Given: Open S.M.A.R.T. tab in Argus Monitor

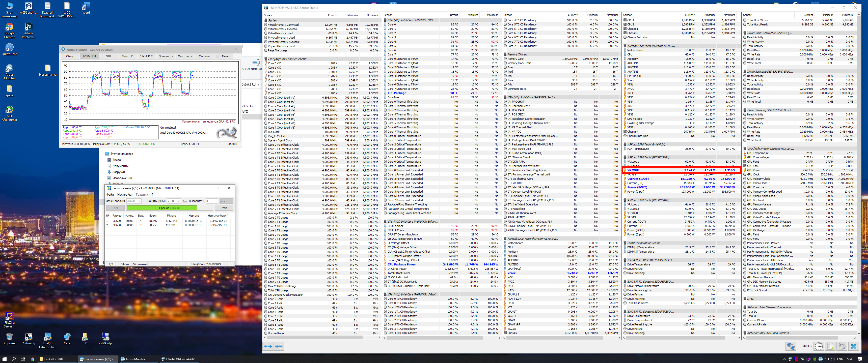Looking at the screenshot, I should coord(146,56).
